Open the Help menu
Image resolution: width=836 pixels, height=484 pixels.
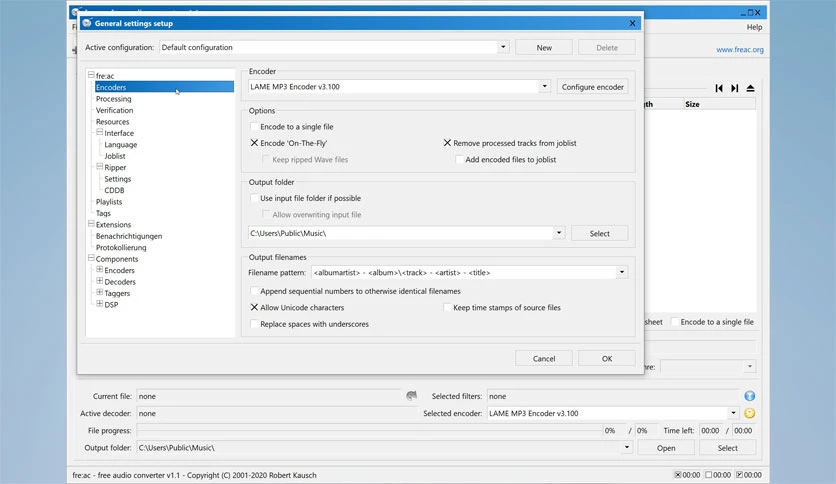(754, 27)
